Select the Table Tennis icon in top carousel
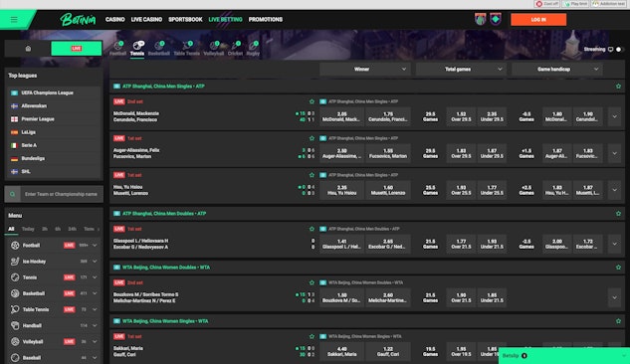Image resolution: width=630 pixels, height=364 pixels. coord(186,48)
